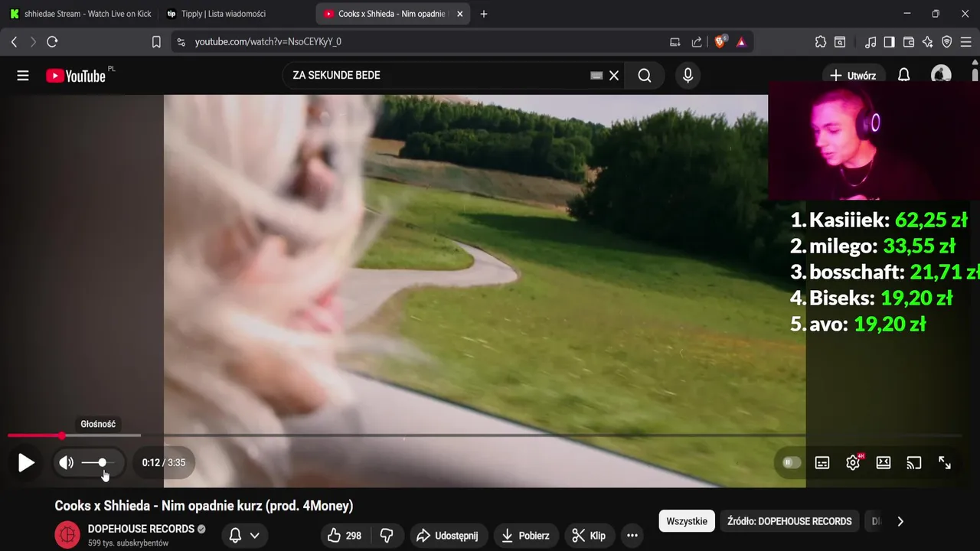Screen dimensions: 980x551
Task: Play the video
Action: pos(26,462)
